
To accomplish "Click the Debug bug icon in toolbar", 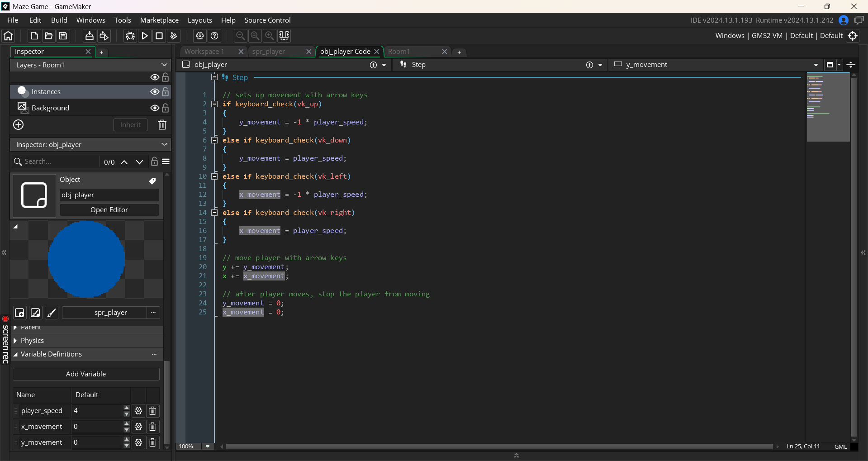I will [x=130, y=36].
